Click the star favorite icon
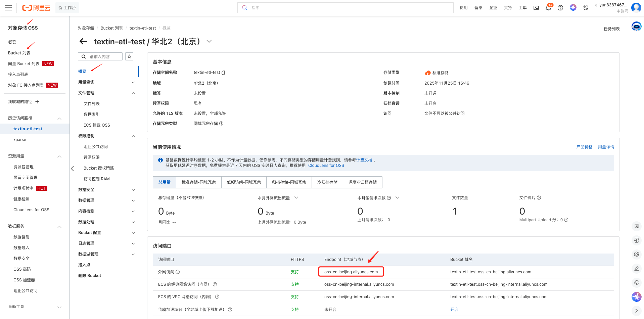The height and width of the screenshot is (319, 644). point(129,56)
